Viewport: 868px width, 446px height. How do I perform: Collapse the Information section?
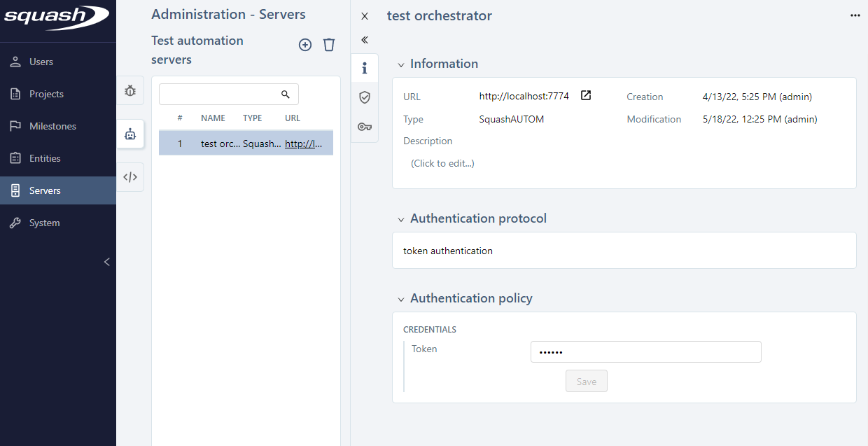point(401,64)
